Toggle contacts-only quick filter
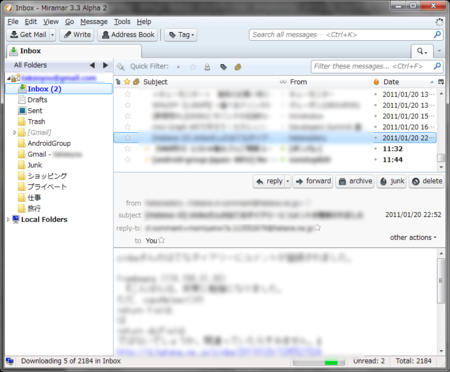The height and width of the screenshot is (372, 450). tap(207, 67)
